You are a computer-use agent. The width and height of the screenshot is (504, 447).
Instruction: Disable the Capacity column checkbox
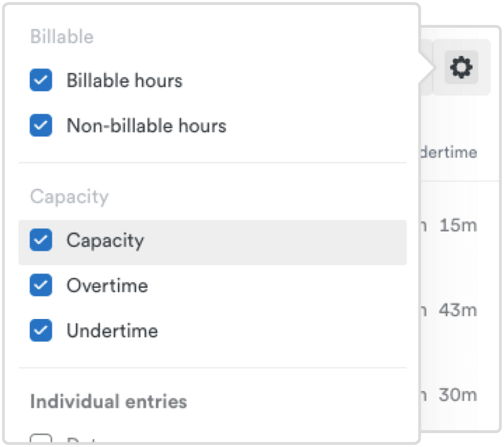[x=41, y=240]
